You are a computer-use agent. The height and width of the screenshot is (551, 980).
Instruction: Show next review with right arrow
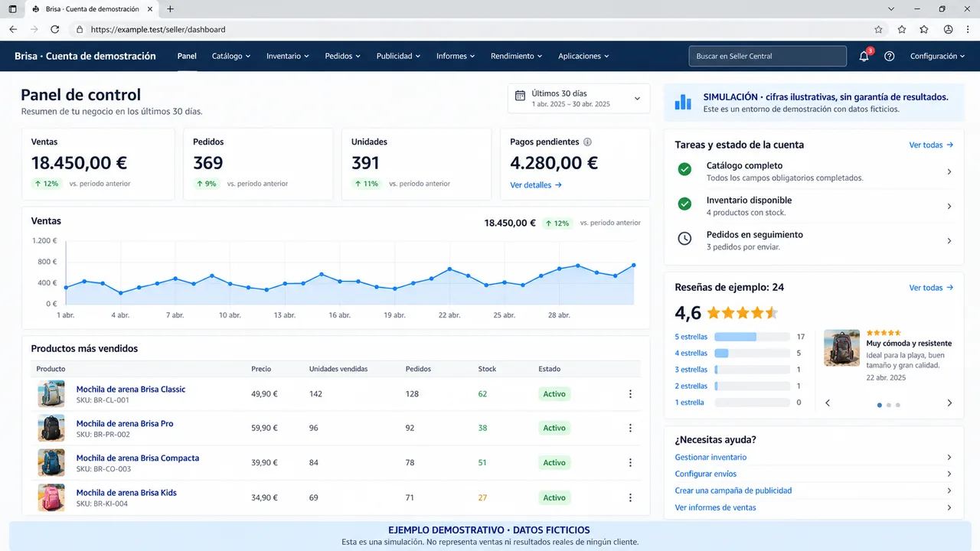point(949,403)
